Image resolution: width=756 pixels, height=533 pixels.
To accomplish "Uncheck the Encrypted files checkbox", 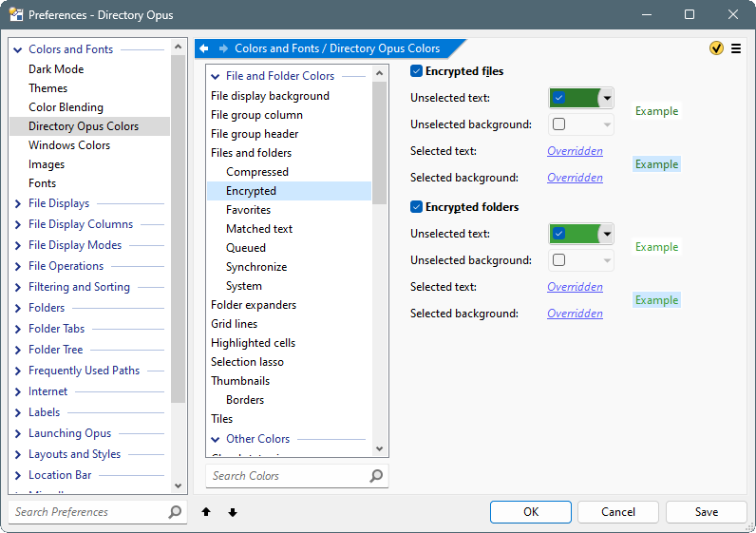I will [416, 71].
